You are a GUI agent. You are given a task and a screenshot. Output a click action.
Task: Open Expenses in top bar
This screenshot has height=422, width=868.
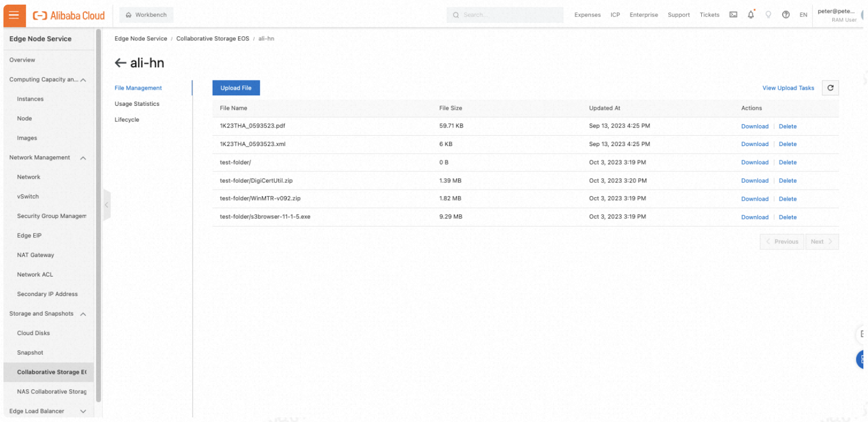click(587, 15)
